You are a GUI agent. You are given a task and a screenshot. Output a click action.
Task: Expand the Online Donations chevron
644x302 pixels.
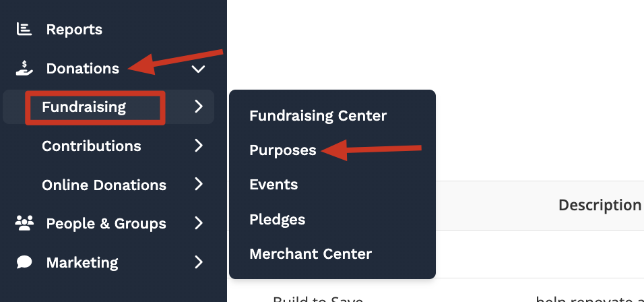(x=198, y=185)
